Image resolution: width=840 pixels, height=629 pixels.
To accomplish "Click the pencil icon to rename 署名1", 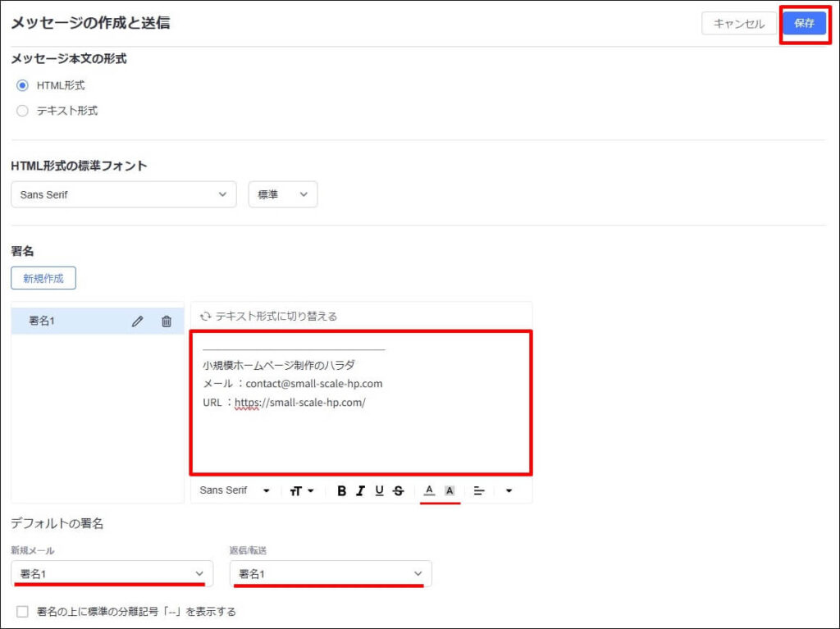I will point(137,321).
